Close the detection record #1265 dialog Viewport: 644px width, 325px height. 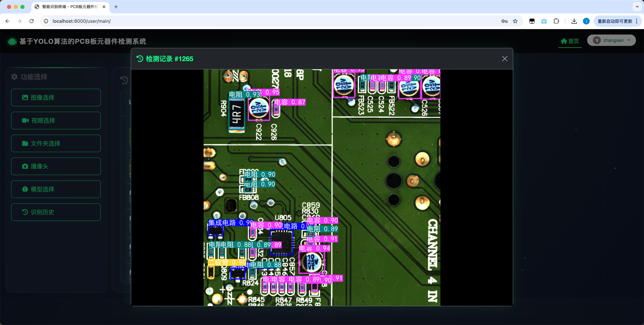(x=504, y=59)
